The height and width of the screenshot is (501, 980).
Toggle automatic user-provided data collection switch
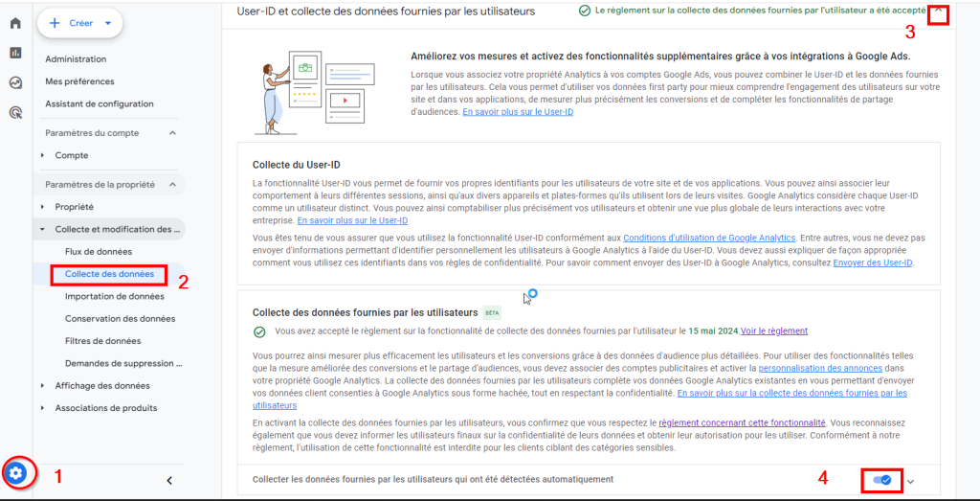(883, 480)
